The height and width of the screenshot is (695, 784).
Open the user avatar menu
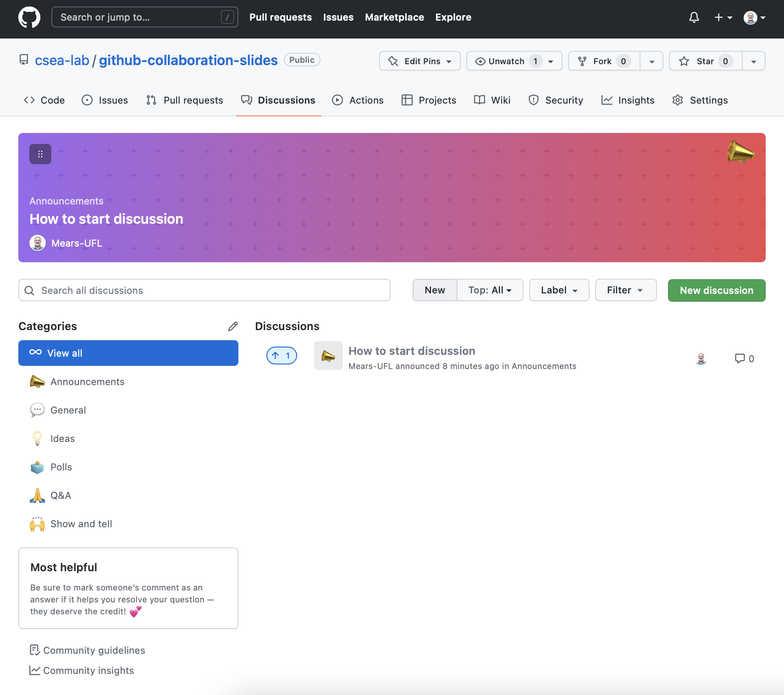tap(754, 17)
